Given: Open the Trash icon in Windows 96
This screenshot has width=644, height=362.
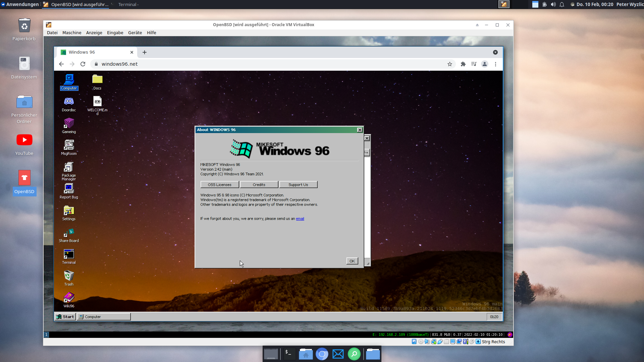Looking at the screenshot, I should pyautogui.click(x=69, y=278).
